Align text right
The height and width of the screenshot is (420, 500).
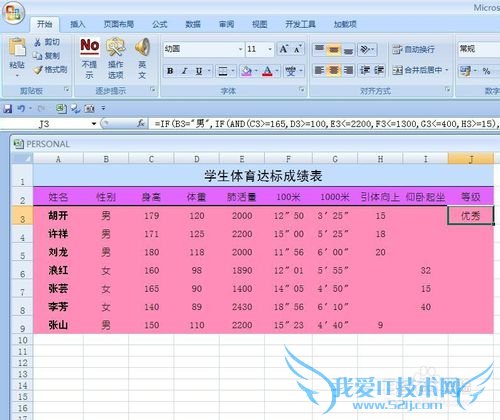pyautogui.click(x=348, y=70)
